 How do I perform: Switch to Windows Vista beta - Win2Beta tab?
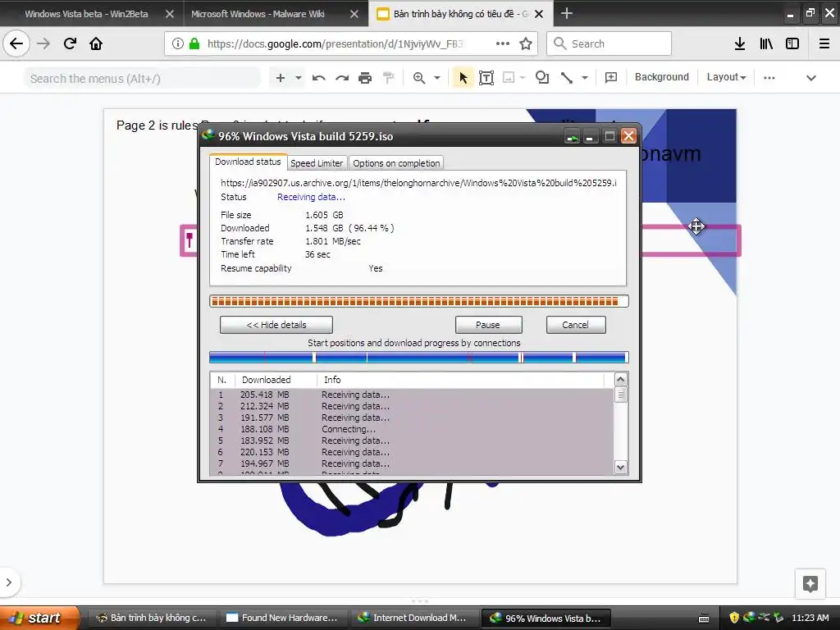pos(86,14)
